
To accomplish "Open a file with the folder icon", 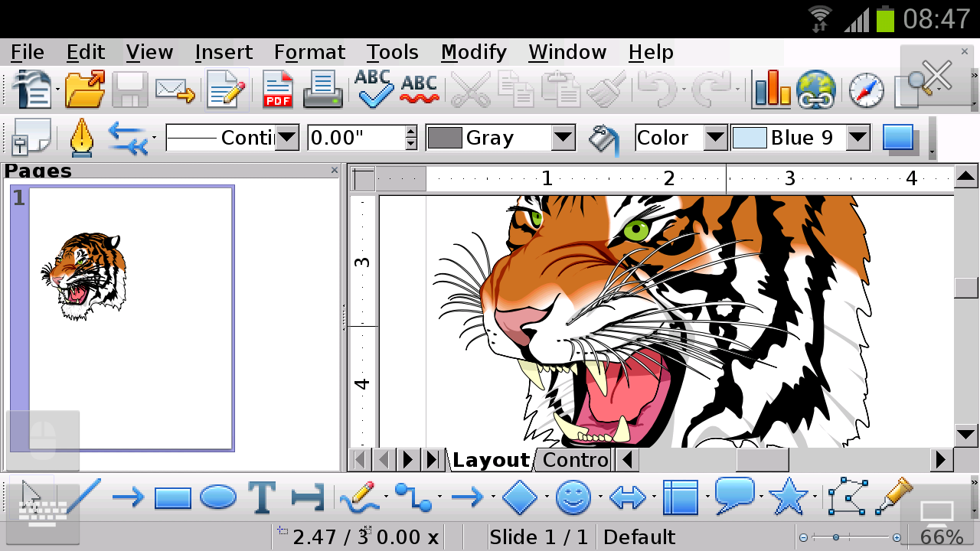I will click(85, 90).
